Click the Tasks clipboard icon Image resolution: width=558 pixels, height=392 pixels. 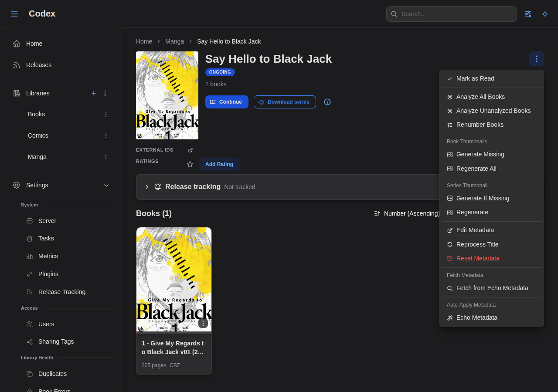pos(30,239)
